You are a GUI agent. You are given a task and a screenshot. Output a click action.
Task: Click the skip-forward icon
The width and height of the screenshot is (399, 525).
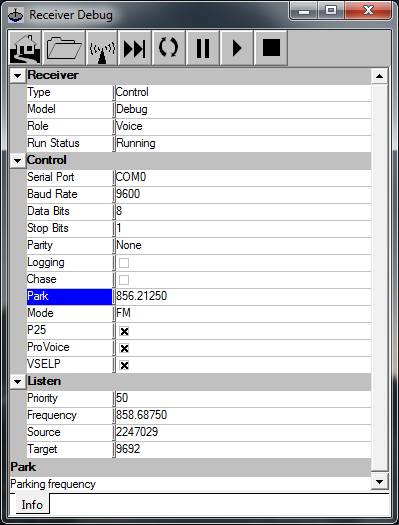click(135, 48)
